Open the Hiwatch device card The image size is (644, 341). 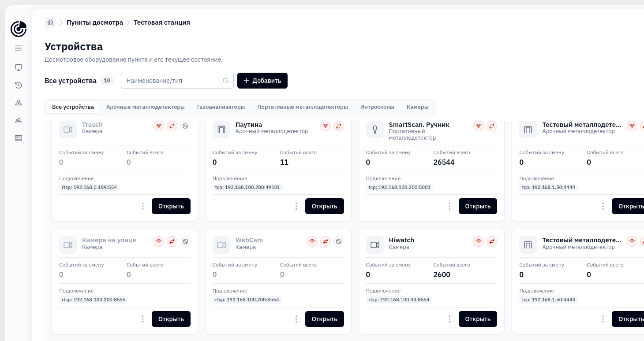tap(478, 319)
